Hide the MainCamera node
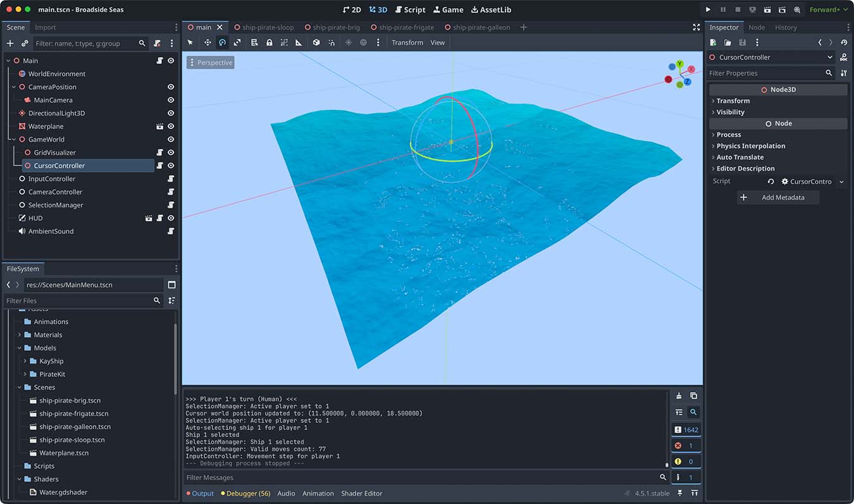The width and height of the screenshot is (854, 504). coord(171,100)
